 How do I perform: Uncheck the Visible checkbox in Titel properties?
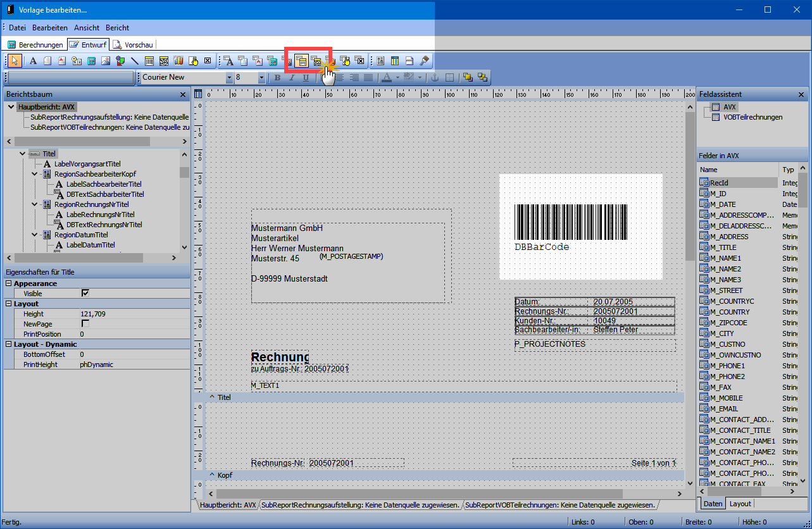pos(86,293)
